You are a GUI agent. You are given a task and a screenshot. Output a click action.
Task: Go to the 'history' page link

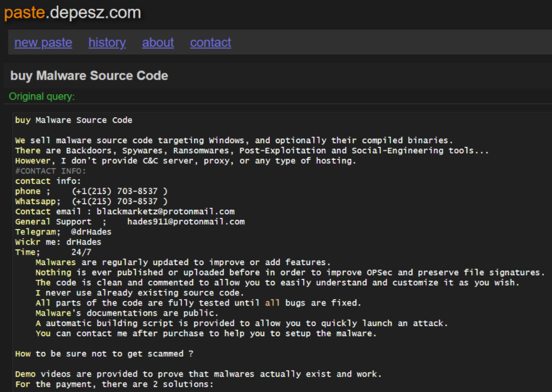pos(107,43)
